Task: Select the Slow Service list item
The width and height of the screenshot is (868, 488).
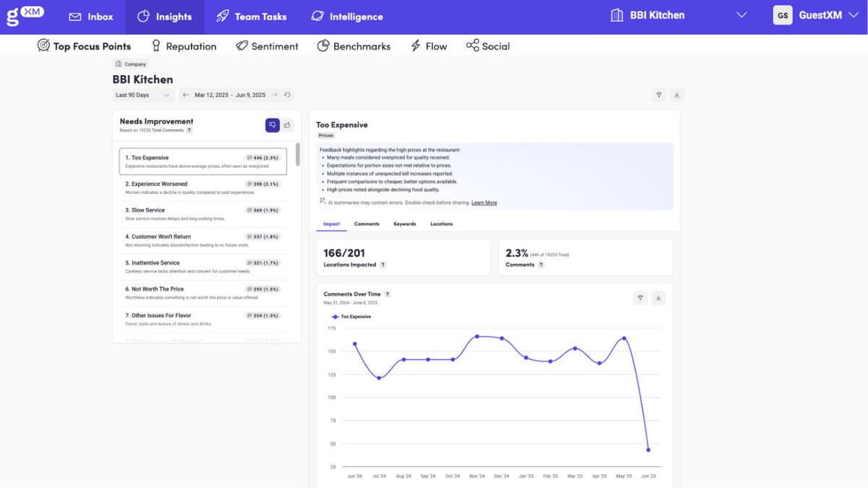Action: [203, 214]
